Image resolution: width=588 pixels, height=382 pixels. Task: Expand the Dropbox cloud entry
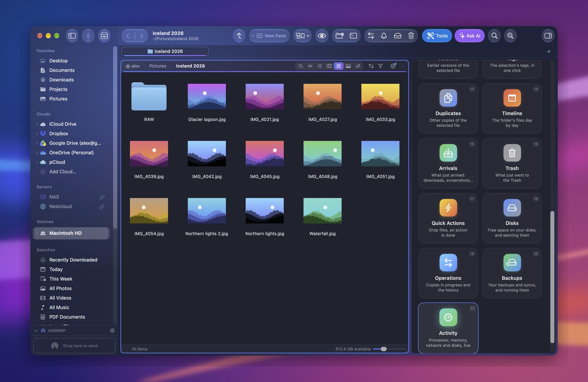tap(37, 134)
